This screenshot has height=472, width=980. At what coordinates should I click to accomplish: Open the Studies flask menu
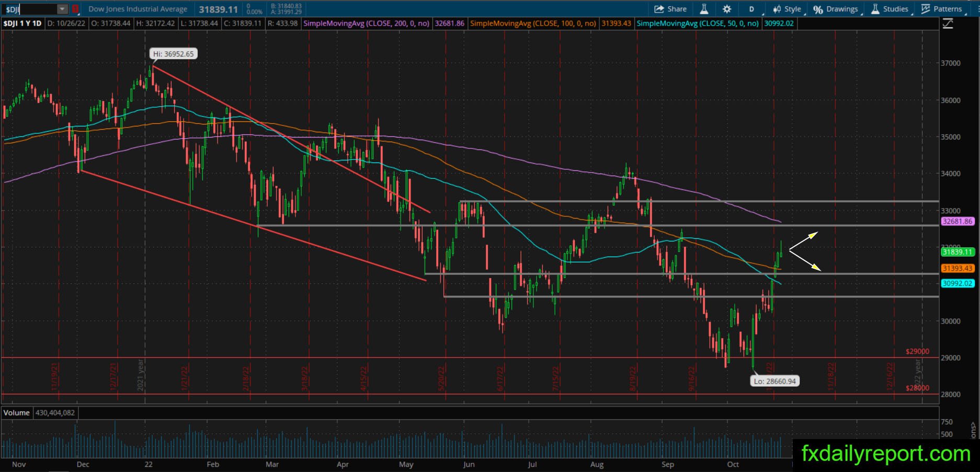[890, 9]
